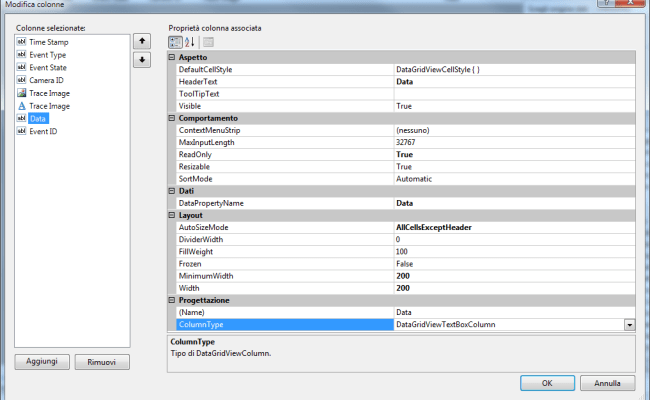Switch property grid to categorized view
The image size is (650, 400).
(175, 42)
